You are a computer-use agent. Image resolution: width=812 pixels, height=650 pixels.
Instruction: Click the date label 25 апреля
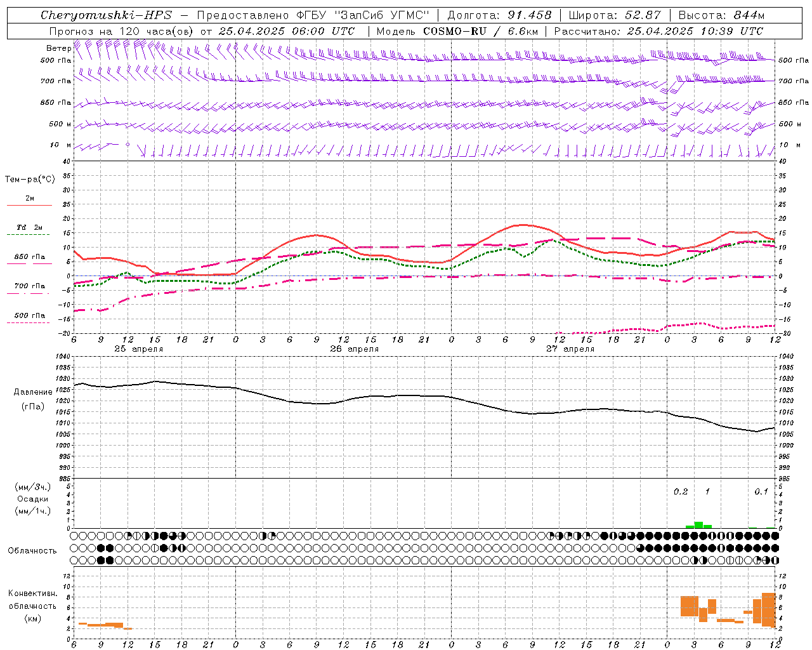tap(138, 349)
